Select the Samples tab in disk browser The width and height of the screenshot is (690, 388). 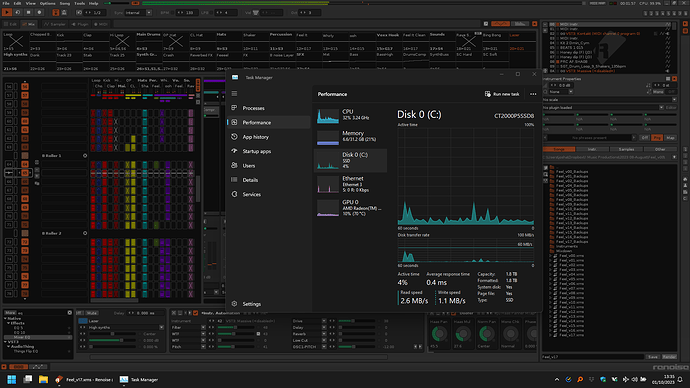[626, 149]
